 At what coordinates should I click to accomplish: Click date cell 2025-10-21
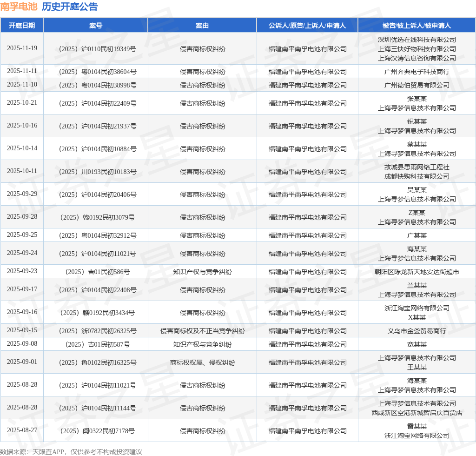tap(22, 103)
